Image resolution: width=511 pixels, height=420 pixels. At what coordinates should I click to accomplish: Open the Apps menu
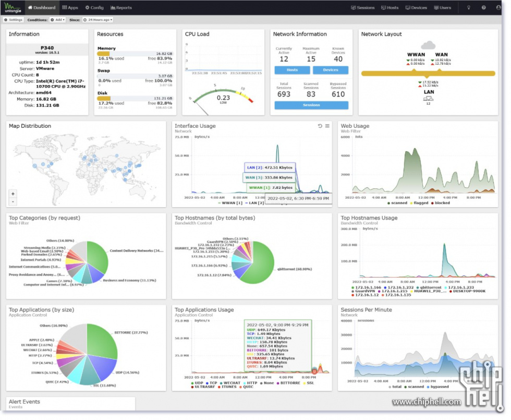[70, 7]
